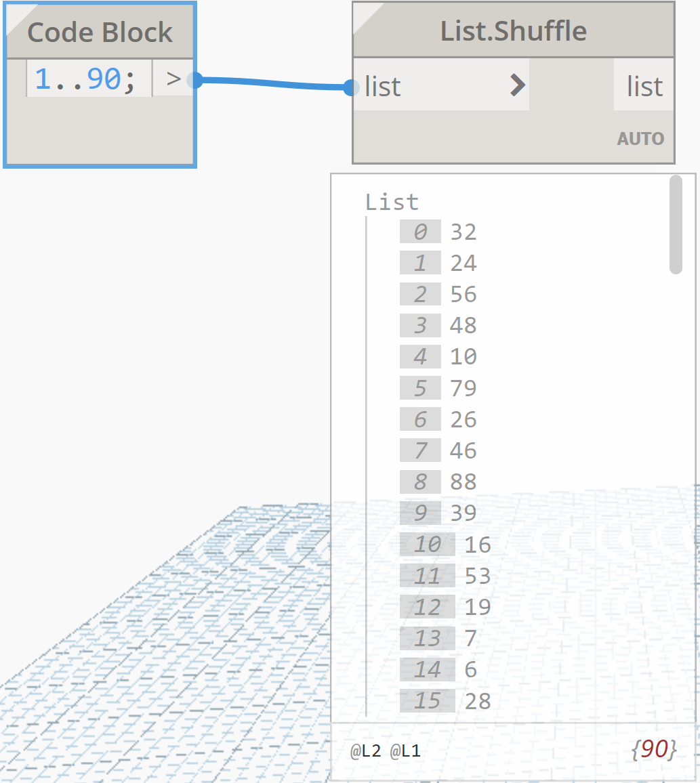
Task: Click the Code Block output port arrow
Action: tap(173, 79)
